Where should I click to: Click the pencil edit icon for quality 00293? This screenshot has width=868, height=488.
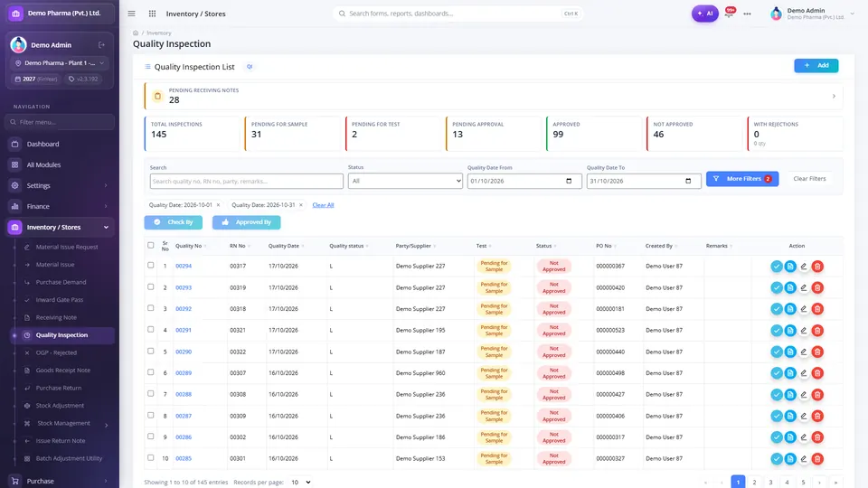(803, 287)
